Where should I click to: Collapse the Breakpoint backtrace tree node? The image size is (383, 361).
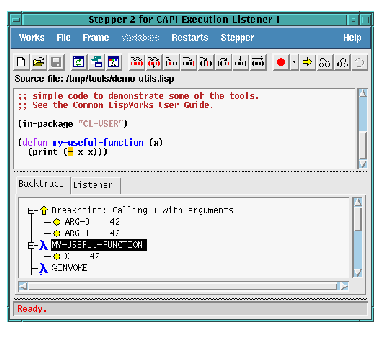click(x=31, y=211)
